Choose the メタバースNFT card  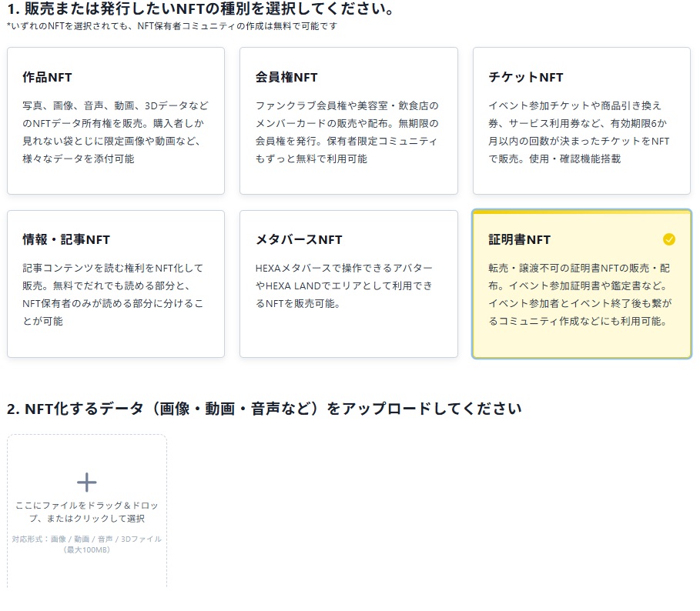click(348, 284)
